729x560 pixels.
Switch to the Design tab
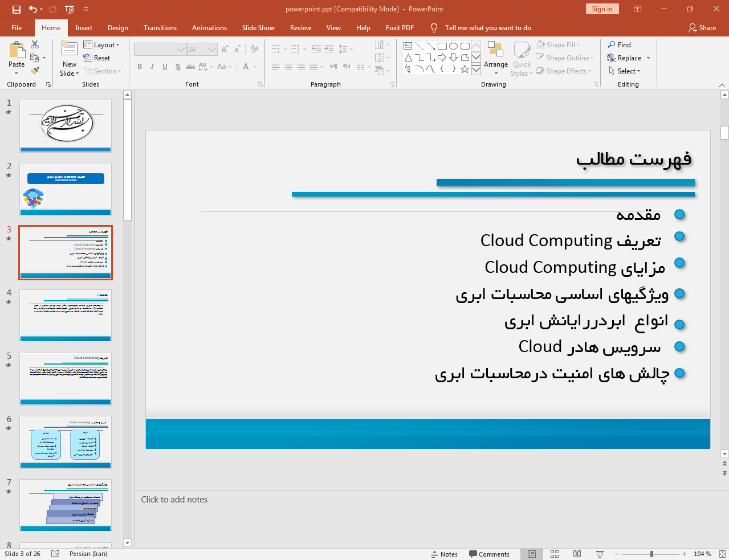[118, 27]
